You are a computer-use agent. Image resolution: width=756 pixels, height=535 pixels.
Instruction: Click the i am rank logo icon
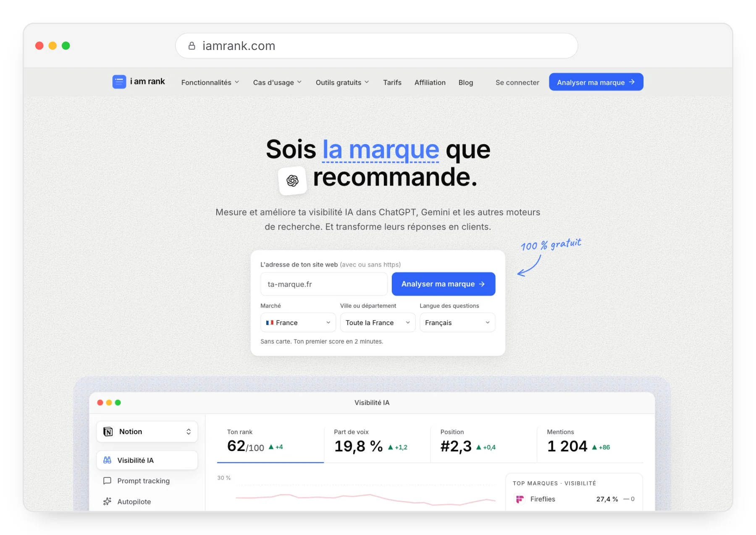pos(119,81)
